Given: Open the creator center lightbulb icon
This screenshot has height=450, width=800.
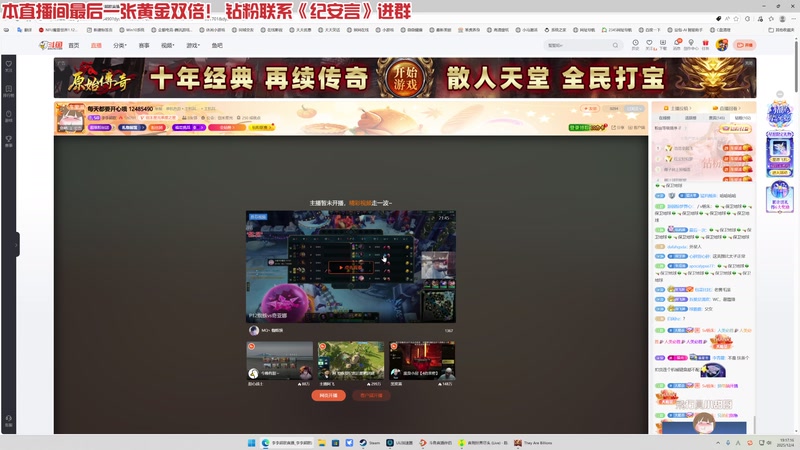Looking at the screenshot, I should pos(691,45).
